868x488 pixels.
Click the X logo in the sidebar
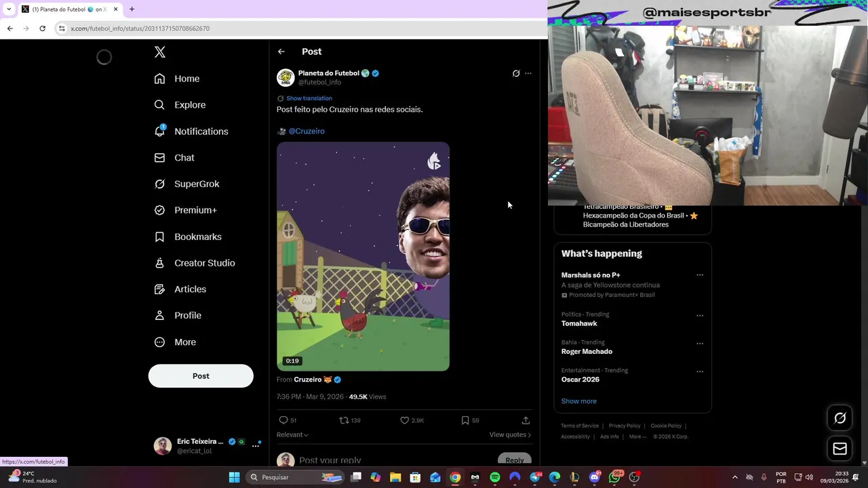159,52
